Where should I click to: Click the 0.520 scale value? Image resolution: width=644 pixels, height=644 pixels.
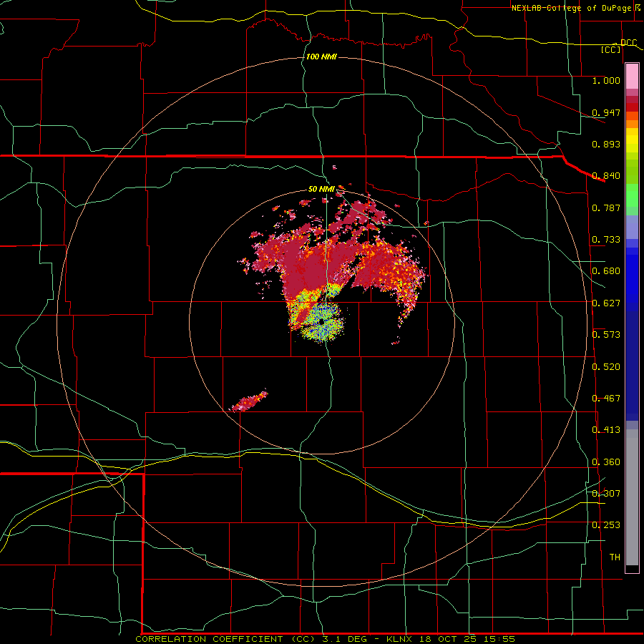click(x=606, y=367)
